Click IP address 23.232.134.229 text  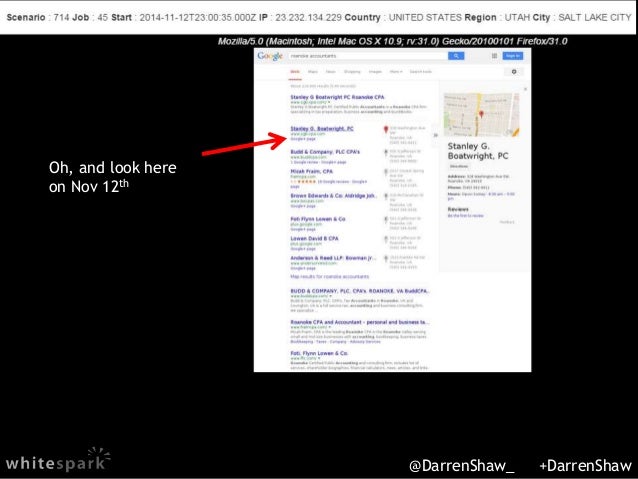pyautogui.click(x=308, y=17)
